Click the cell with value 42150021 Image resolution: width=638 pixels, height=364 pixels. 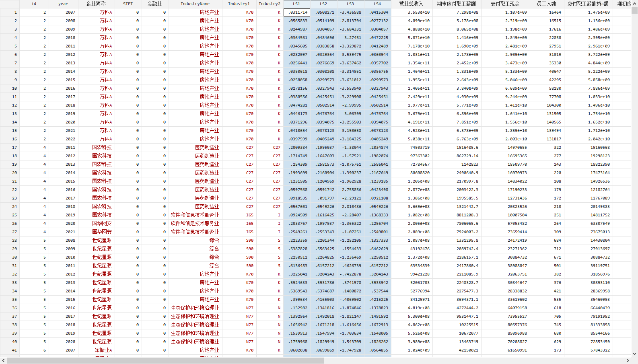point(457,350)
